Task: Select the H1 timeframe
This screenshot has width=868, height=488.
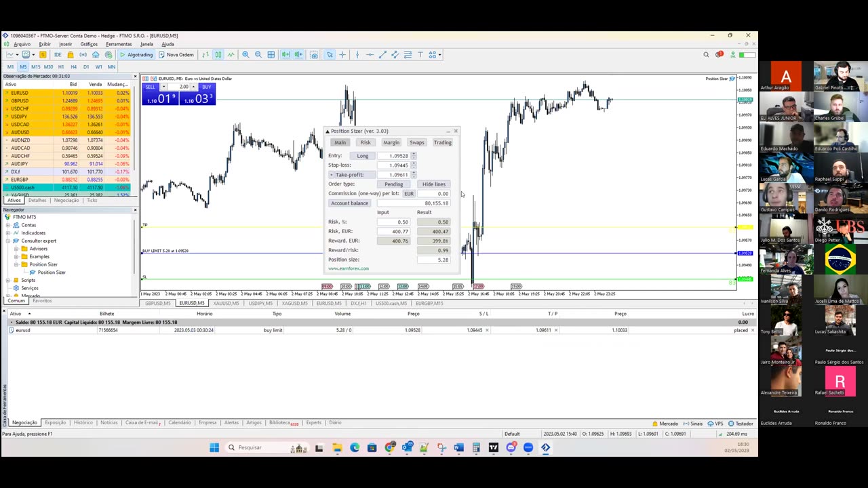Action: (x=61, y=67)
